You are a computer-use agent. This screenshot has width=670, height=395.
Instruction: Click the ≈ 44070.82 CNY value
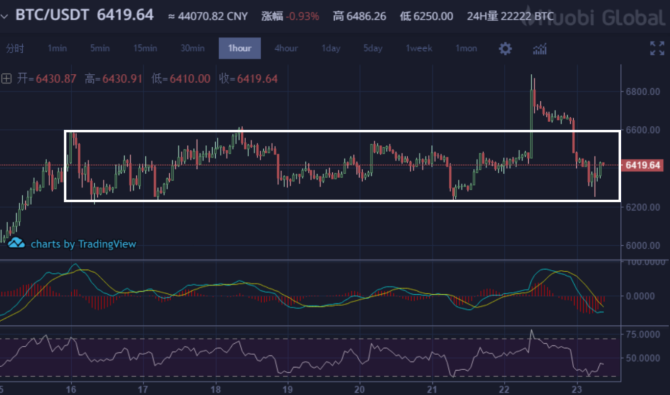click(208, 16)
